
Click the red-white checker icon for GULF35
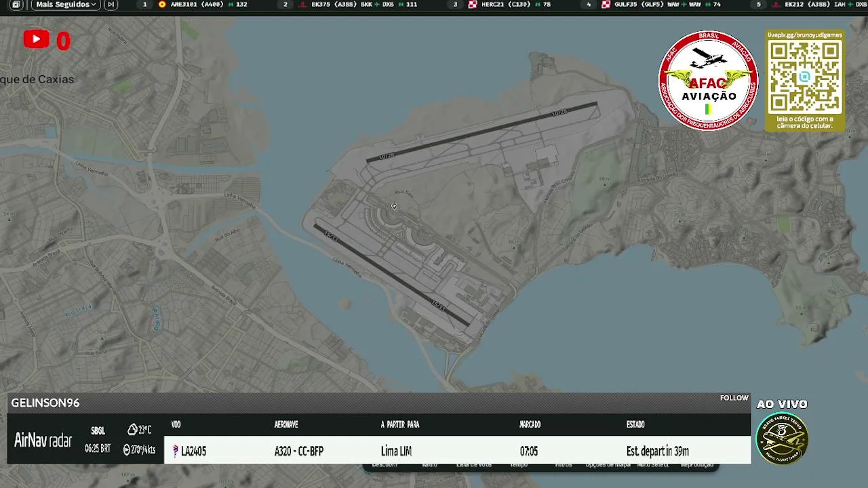pos(606,5)
